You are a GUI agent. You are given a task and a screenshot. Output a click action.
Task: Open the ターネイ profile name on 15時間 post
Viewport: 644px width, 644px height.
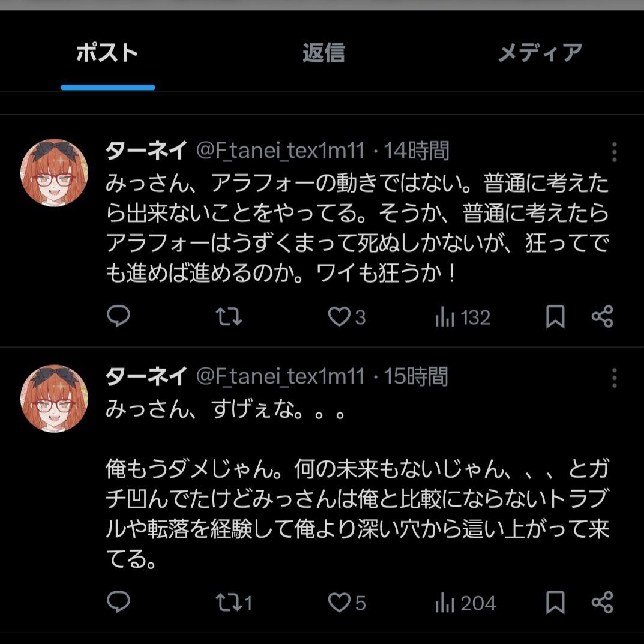pos(146,376)
